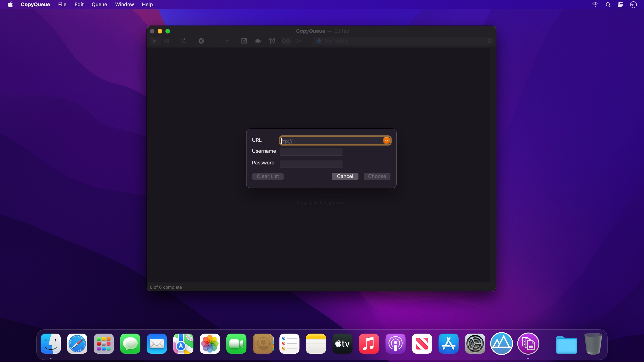Open Spotlight search in menu bar
Viewport: 644px width, 362px height.
(x=608, y=4)
